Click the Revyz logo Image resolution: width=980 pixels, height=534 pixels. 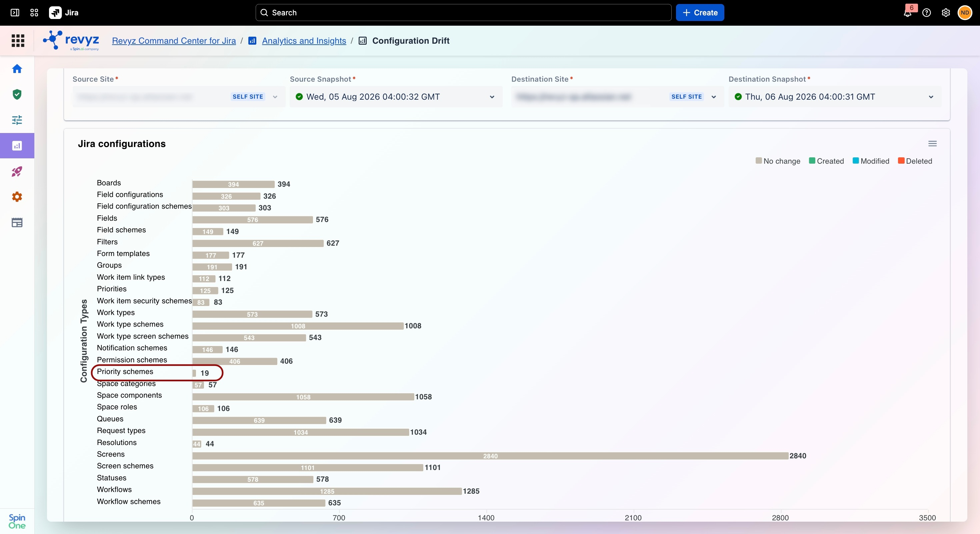point(71,41)
